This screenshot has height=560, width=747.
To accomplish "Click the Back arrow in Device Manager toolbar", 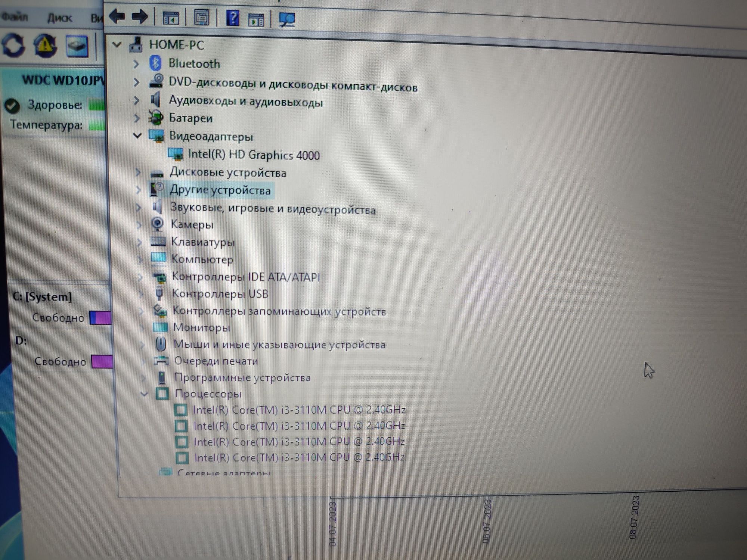I will click(117, 16).
